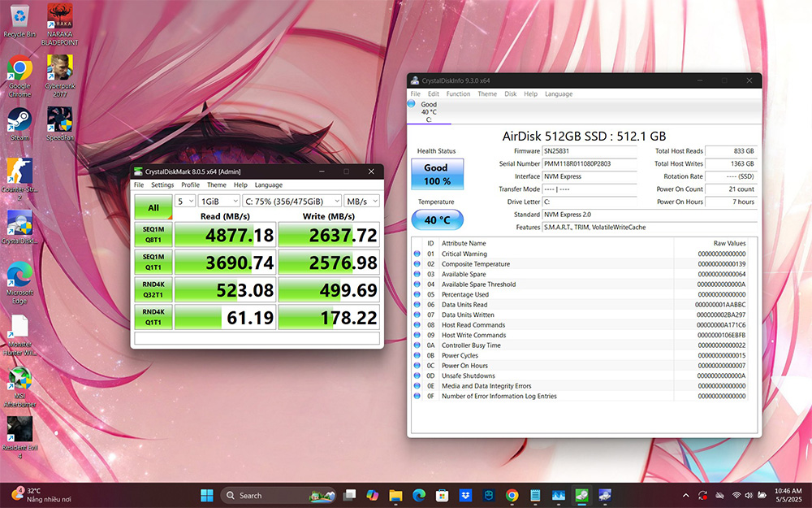The image size is (812, 508).
Task: Open the Cyberpunk 2077 desktop shortcut
Action: click(x=59, y=76)
